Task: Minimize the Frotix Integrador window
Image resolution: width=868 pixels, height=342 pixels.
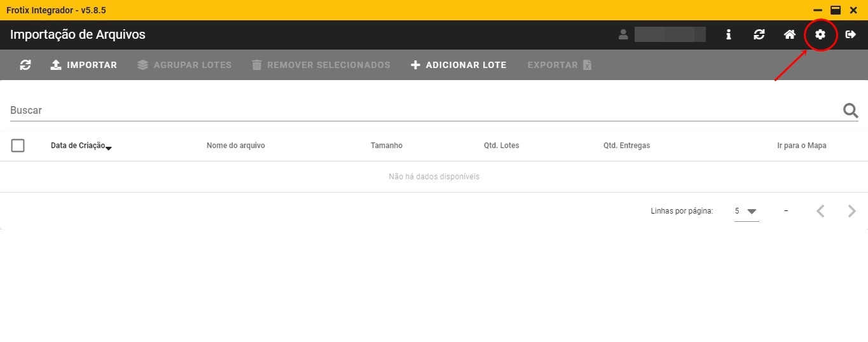Action: 817,10
